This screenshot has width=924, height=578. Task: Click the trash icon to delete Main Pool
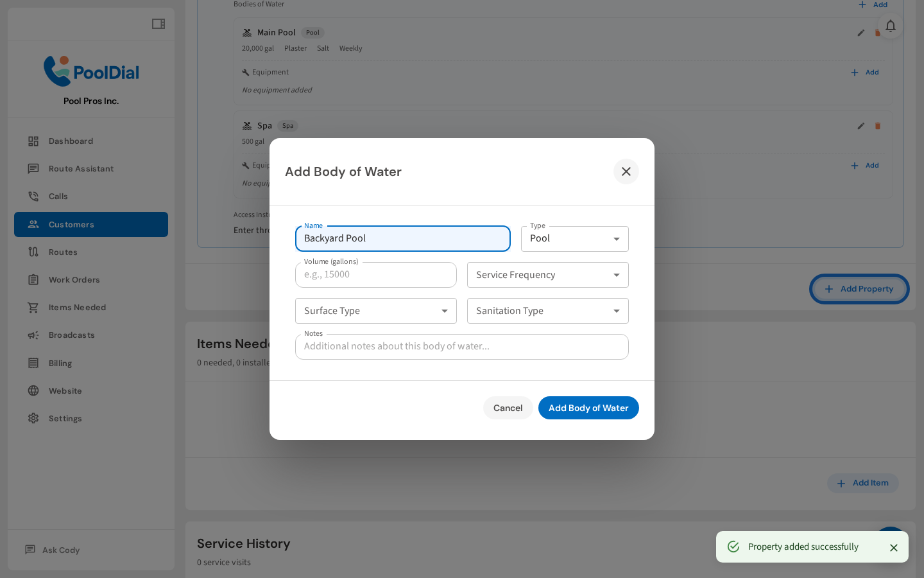pos(877,33)
